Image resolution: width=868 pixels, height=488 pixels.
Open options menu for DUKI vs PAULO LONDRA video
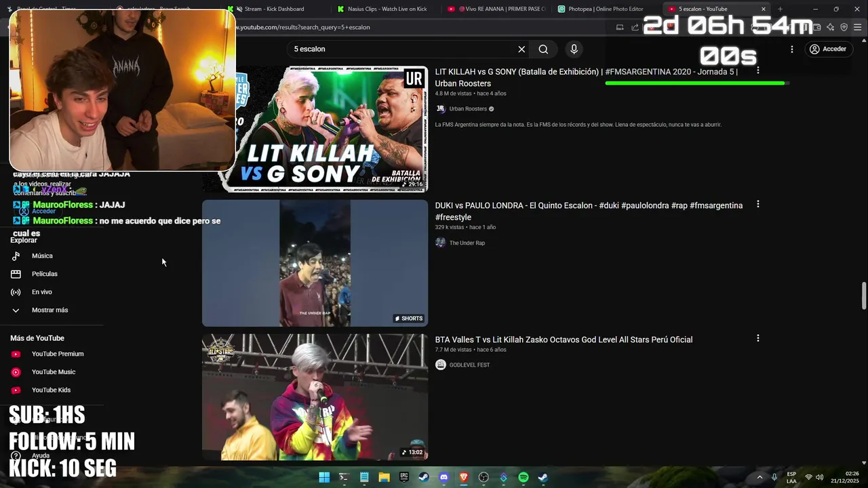point(758,204)
